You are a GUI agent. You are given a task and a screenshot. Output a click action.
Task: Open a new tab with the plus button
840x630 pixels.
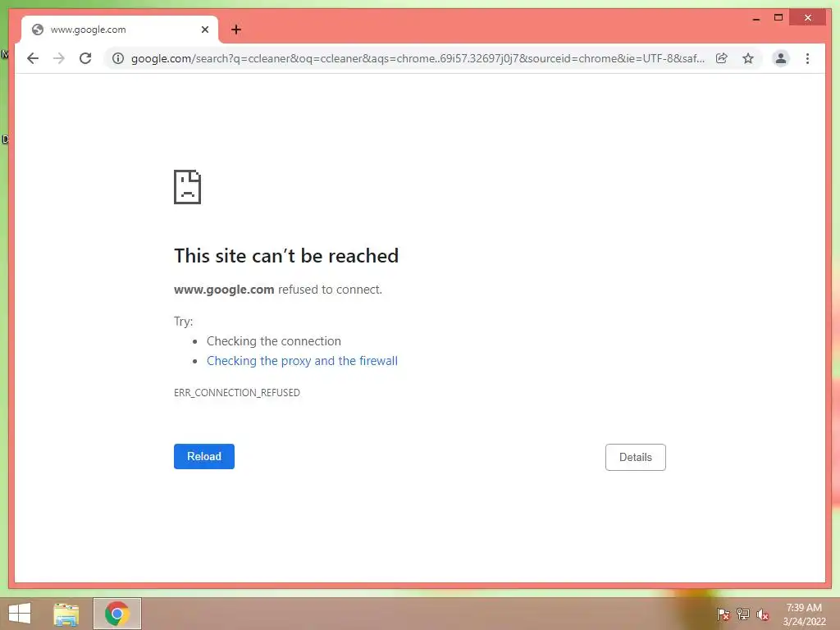pos(236,30)
